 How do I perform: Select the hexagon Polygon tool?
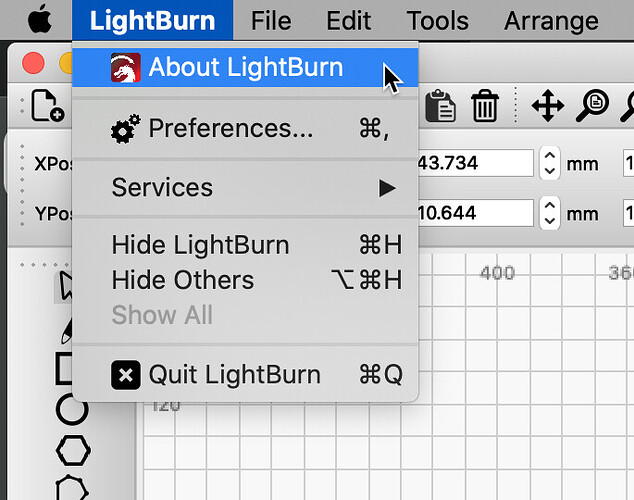pyautogui.click(x=72, y=450)
